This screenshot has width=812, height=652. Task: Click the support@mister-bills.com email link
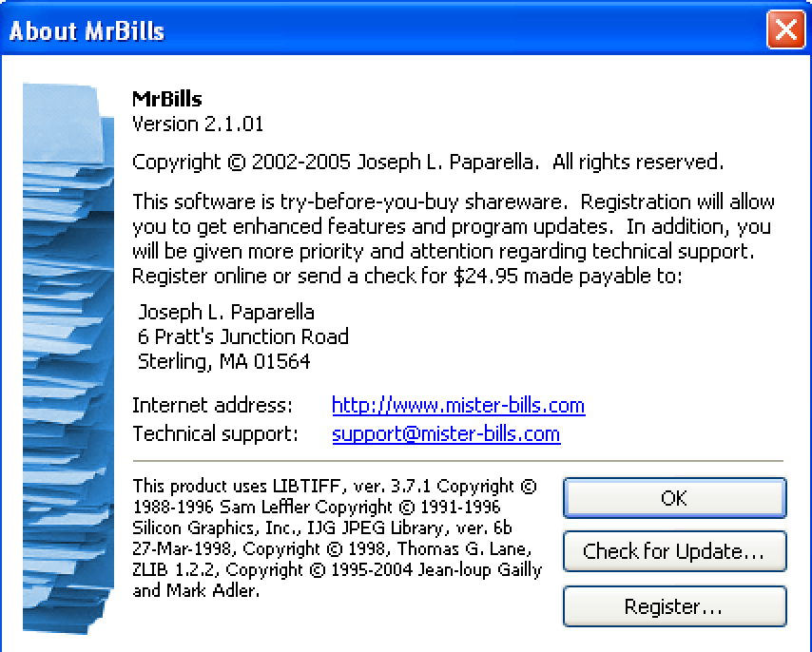click(446, 434)
